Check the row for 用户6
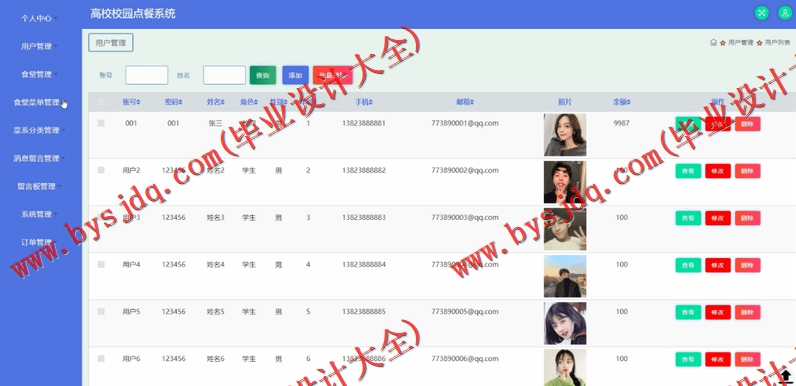 point(101,359)
